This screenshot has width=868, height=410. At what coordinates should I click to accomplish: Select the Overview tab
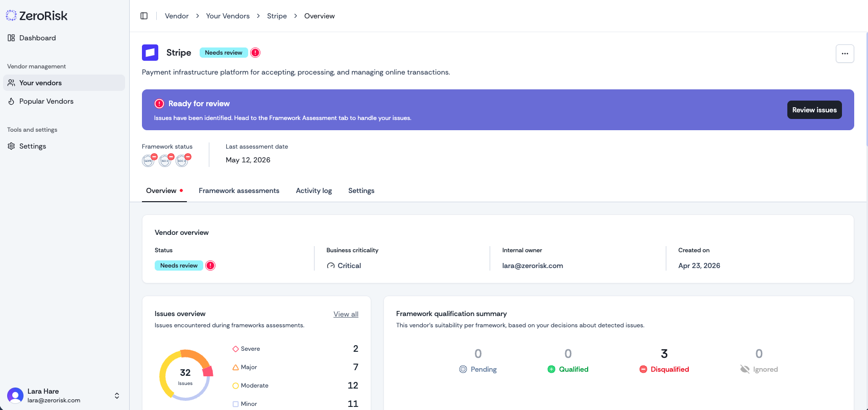[164, 190]
